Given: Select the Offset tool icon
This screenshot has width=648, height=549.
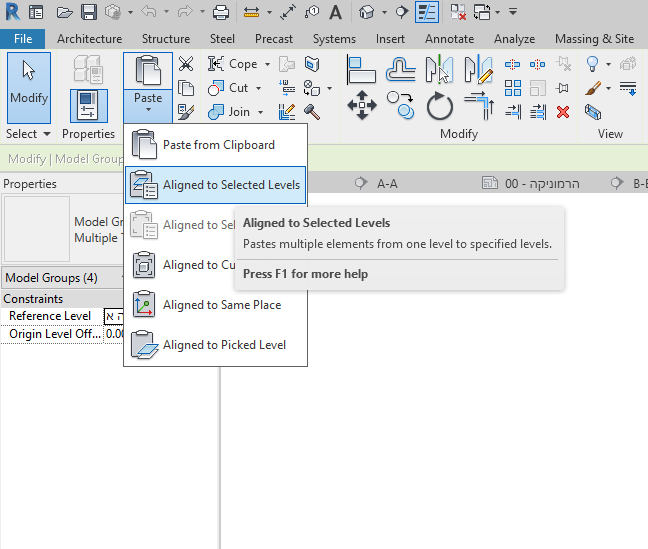Looking at the screenshot, I should click(400, 69).
